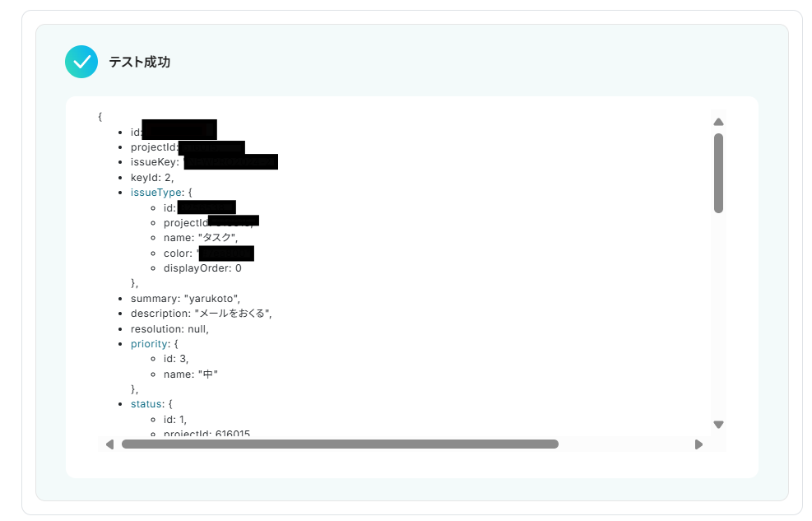Click the resolution: null line
Image resolution: width=812 pixels, height=521 pixels.
point(169,329)
